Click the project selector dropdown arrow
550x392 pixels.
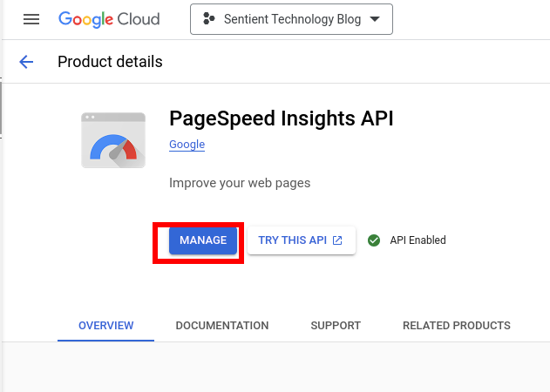click(x=375, y=19)
